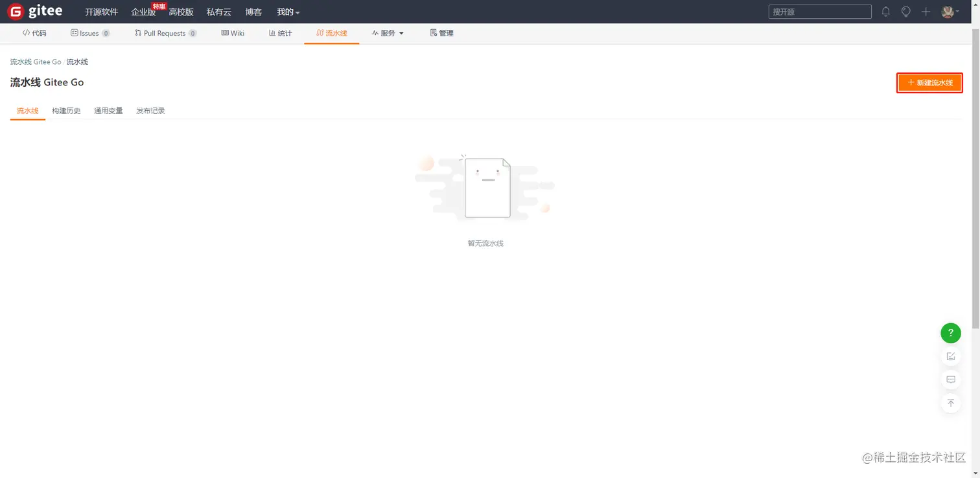Image resolution: width=980 pixels, height=478 pixels.
Task: Click the lightbulb icon in header
Action: tap(905, 12)
